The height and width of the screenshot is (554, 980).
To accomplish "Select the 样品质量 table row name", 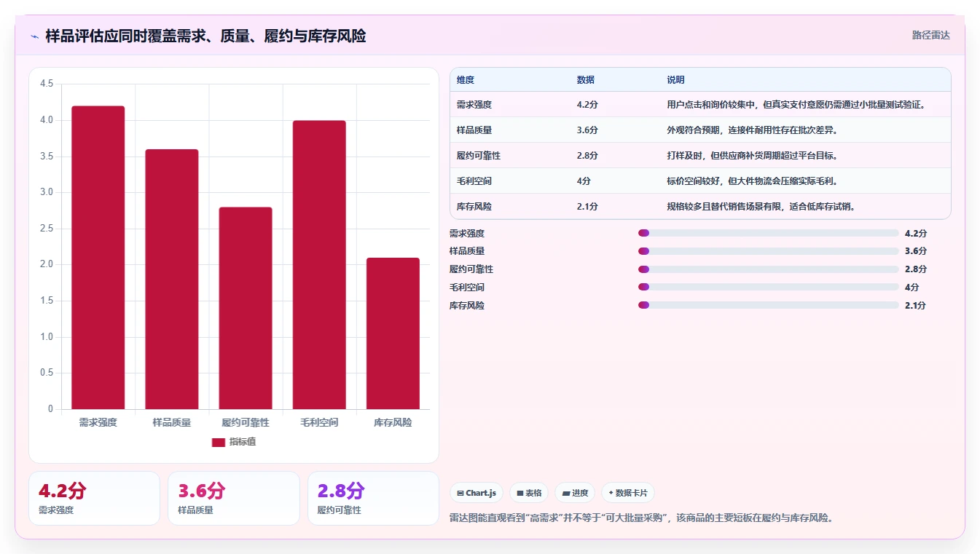I will (x=474, y=130).
